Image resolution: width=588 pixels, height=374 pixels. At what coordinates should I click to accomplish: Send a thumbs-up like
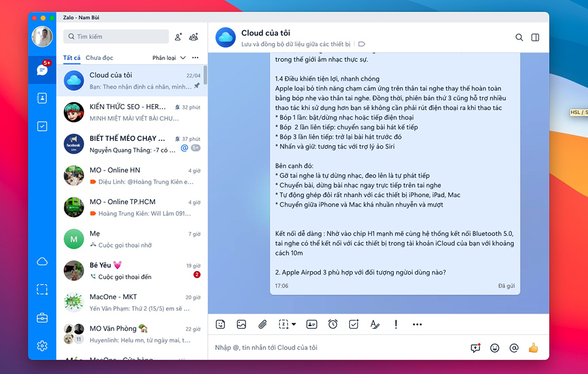(533, 348)
